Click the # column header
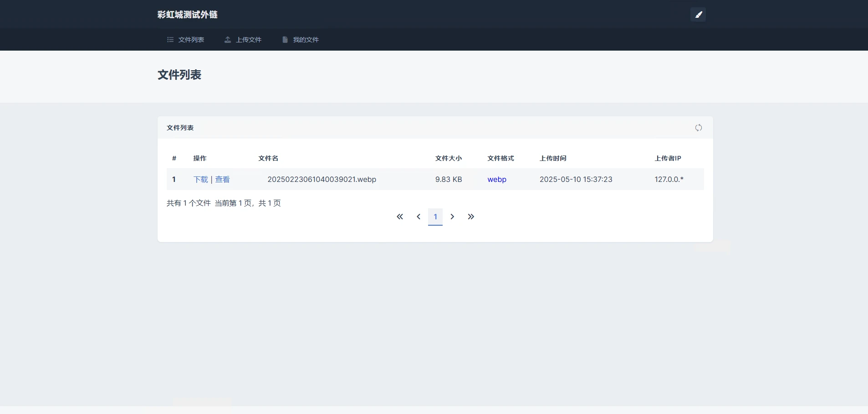Screen dimensions: 868x414 [x=174, y=158]
